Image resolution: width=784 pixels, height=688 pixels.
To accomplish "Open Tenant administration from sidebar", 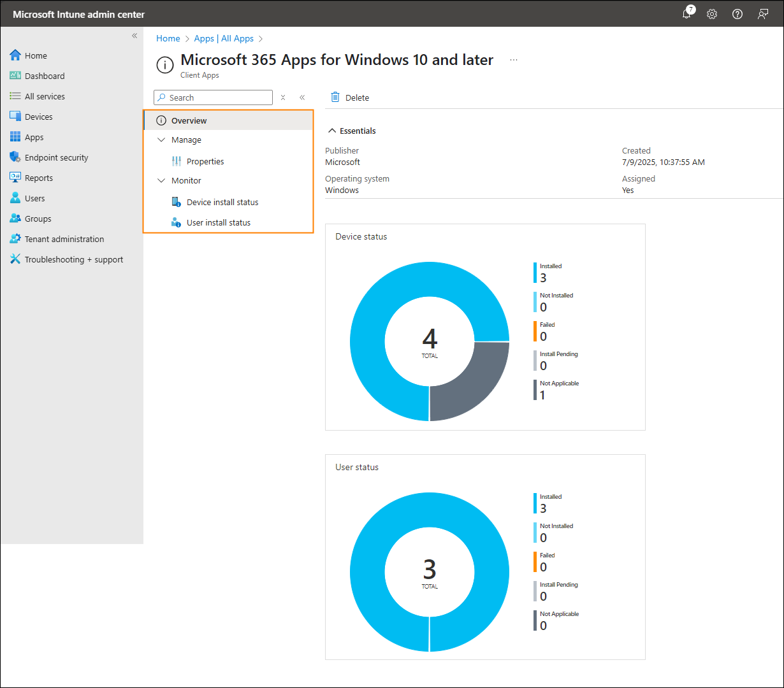I will [x=64, y=239].
